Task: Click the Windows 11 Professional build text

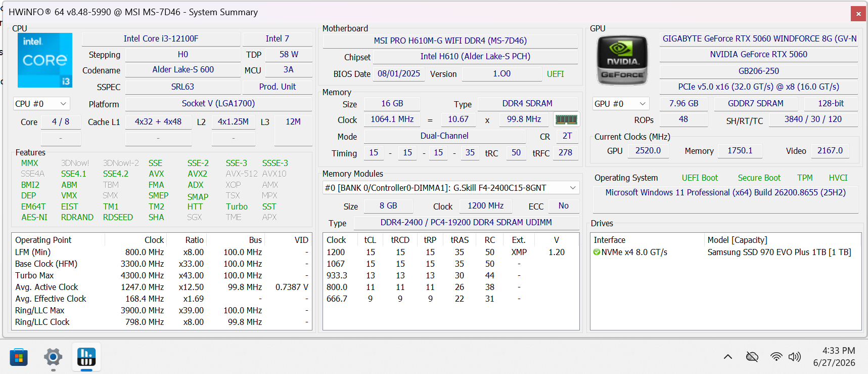Action: tap(725, 192)
